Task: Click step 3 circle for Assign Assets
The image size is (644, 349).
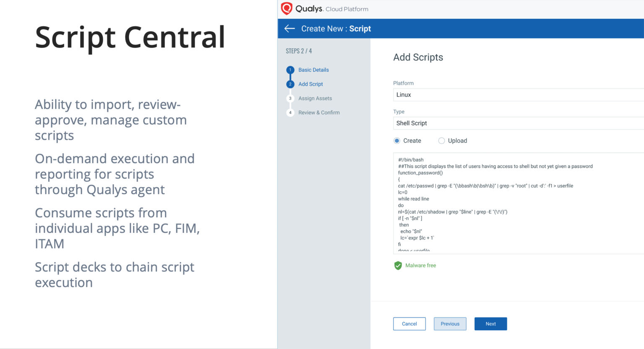Action: (291, 98)
